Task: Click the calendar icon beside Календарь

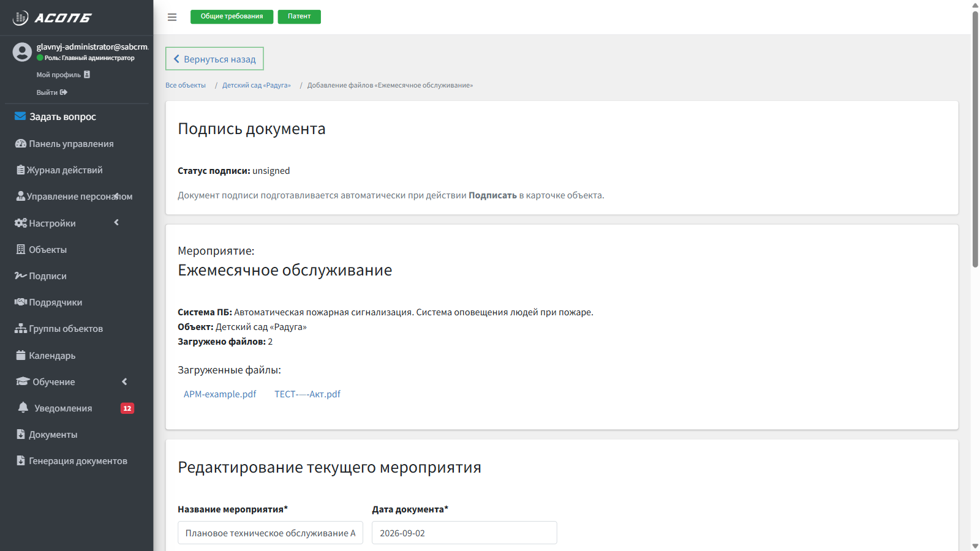Action: coord(21,355)
